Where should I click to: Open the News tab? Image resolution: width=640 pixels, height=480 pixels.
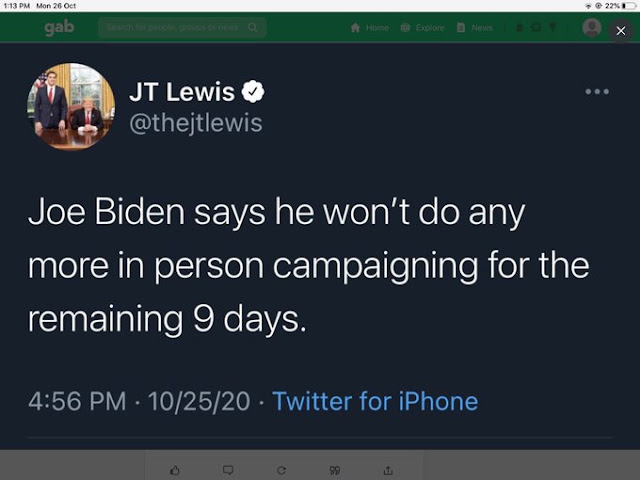pyautogui.click(x=475, y=28)
